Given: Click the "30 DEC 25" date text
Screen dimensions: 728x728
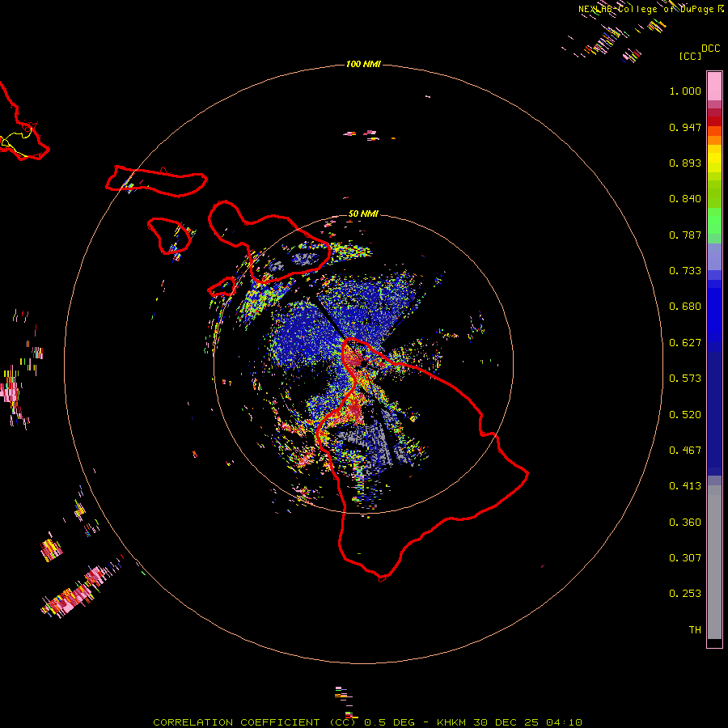Looking at the screenshot, I should click(506, 722).
